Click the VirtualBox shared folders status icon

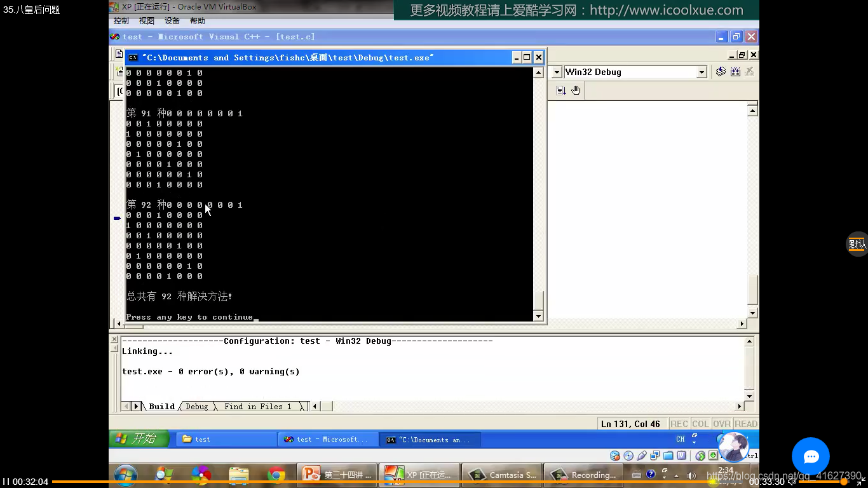pyautogui.click(x=668, y=456)
